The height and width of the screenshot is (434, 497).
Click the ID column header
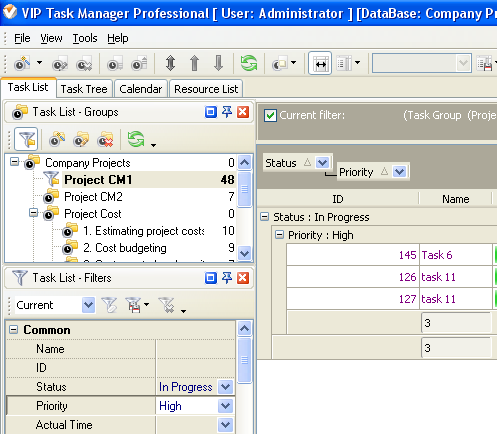click(x=338, y=199)
